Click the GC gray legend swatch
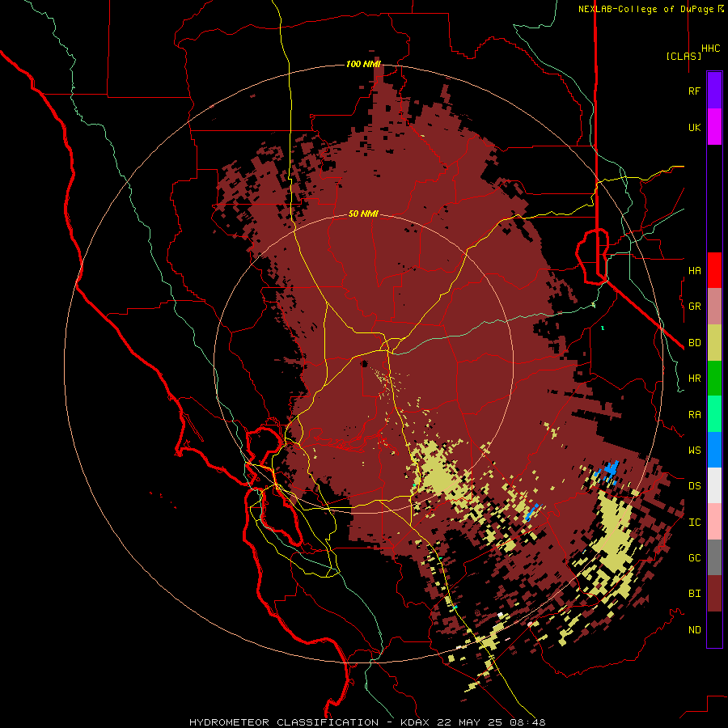This screenshot has width=728, height=728. (714, 557)
